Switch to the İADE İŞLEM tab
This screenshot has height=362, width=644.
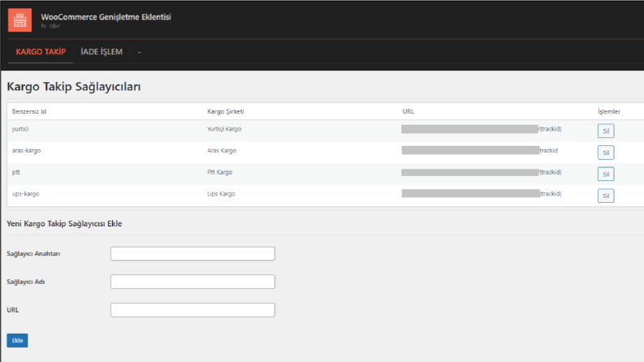(102, 52)
